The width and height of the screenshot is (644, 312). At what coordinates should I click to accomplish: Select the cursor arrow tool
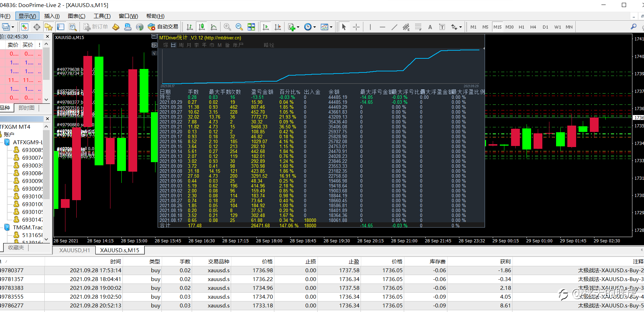pos(344,27)
